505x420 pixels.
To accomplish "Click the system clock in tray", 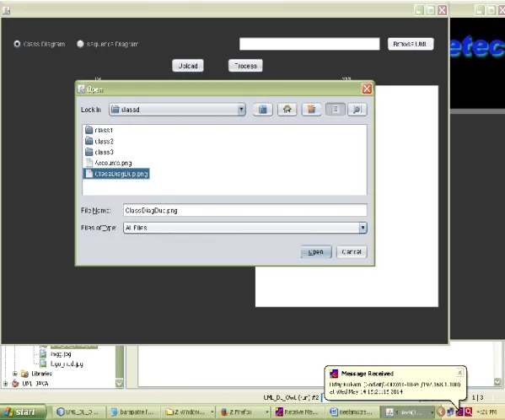I will tap(487, 412).
